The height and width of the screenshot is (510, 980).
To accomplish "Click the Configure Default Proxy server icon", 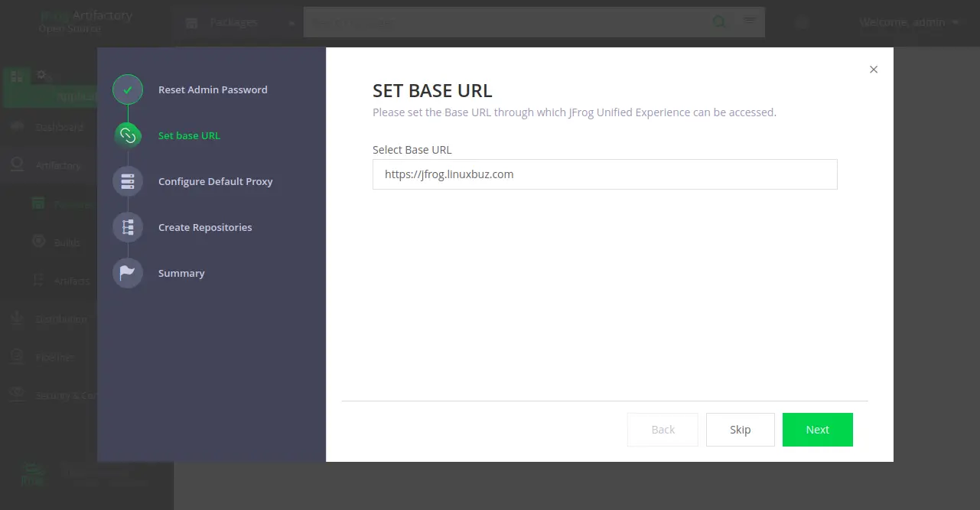I will tap(128, 181).
